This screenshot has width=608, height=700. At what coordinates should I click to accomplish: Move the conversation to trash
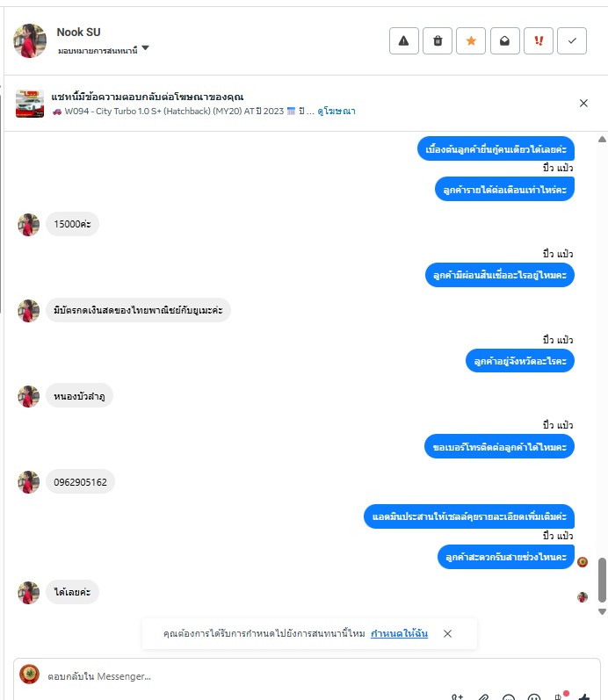(x=438, y=40)
